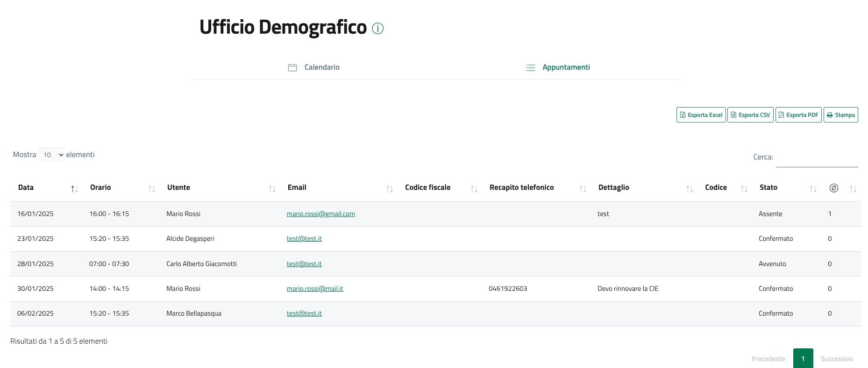Switch to the Calendario tab
This screenshot has width=868, height=368.
point(314,67)
